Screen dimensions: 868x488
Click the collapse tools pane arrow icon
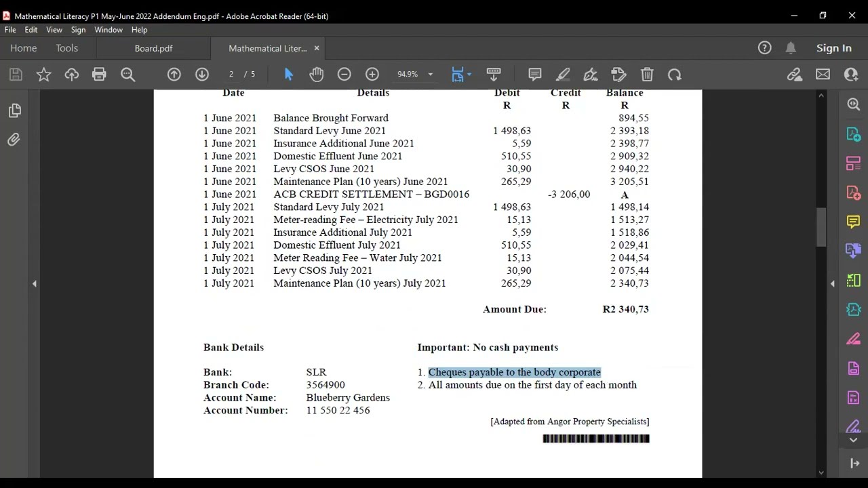pyautogui.click(x=854, y=463)
